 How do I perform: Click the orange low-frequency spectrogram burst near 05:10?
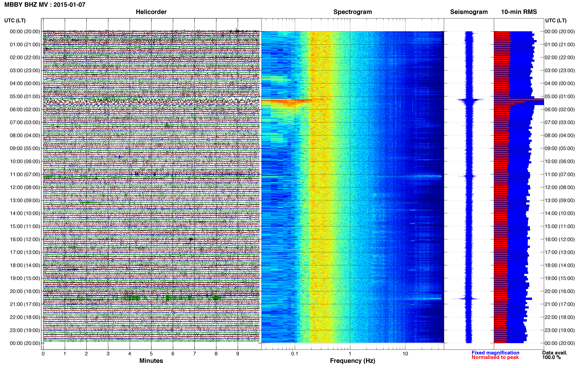[287, 101]
